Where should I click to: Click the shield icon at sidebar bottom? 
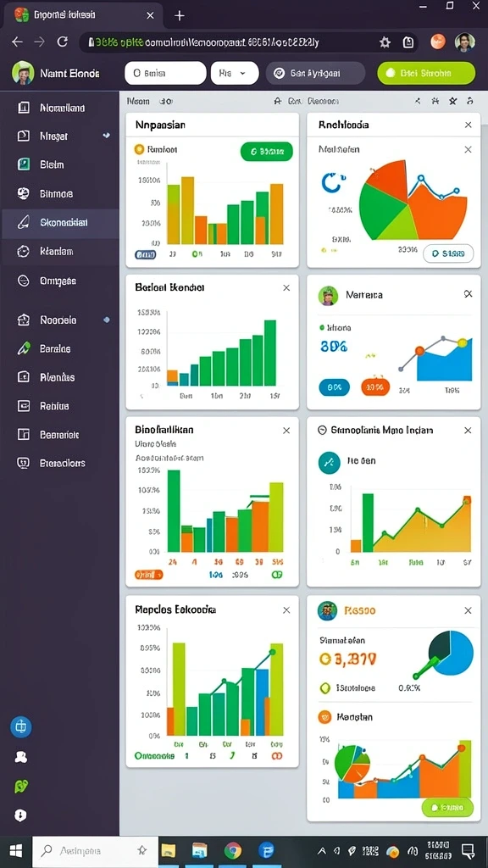[x=21, y=815]
